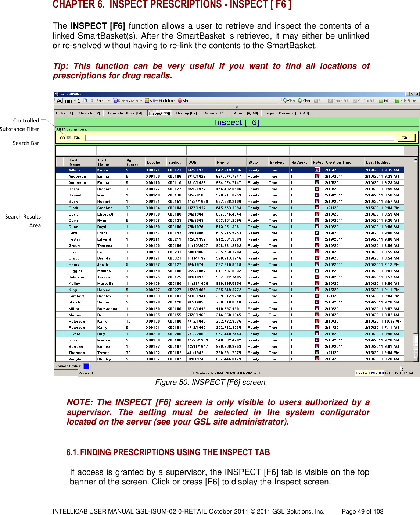Expand the vertical scrollbar down arrow
Viewport: 420px width, 515px height.
tap(416, 359)
